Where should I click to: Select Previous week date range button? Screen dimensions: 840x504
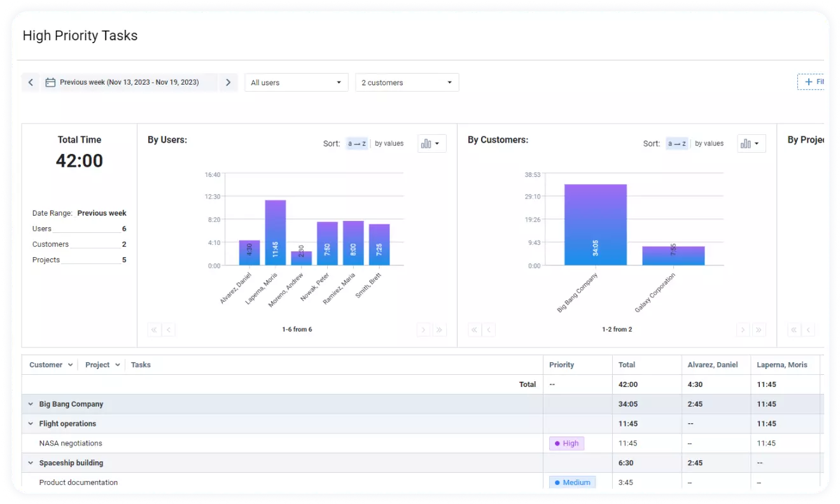click(129, 83)
